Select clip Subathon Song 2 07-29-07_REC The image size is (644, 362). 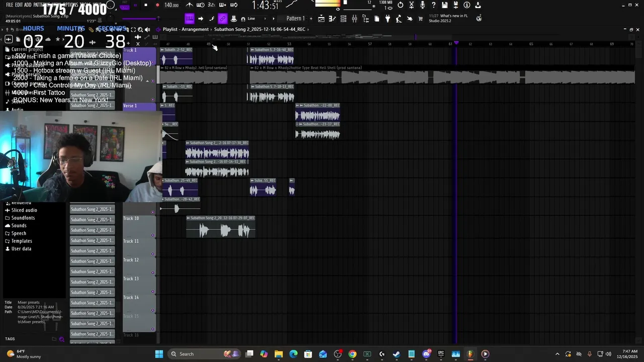coord(221,227)
